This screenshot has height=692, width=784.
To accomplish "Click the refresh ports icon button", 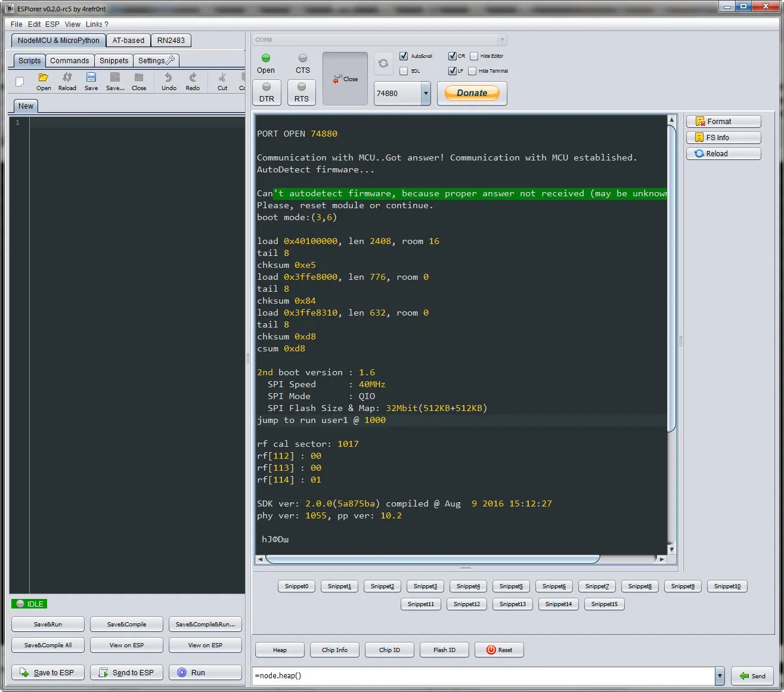I will click(x=383, y=63).
